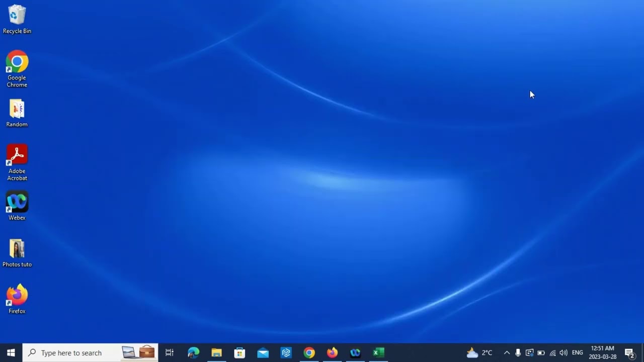Switch to Chrome on the taskbar
The image size is (644, 362).
point(309,352)
